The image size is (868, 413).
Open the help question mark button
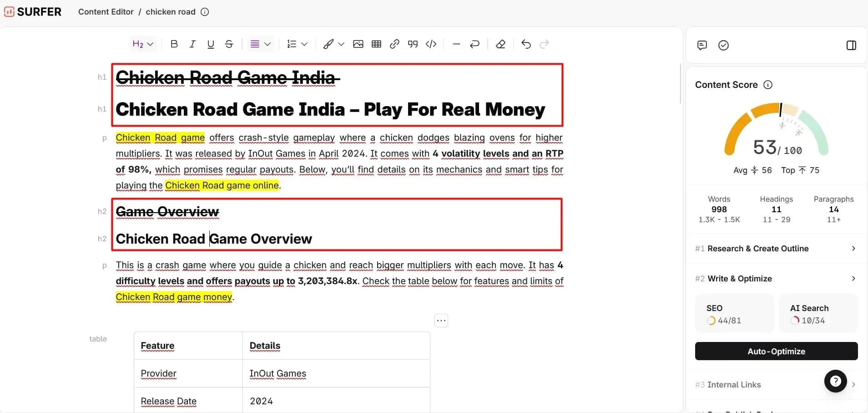(x=836, y=381)
